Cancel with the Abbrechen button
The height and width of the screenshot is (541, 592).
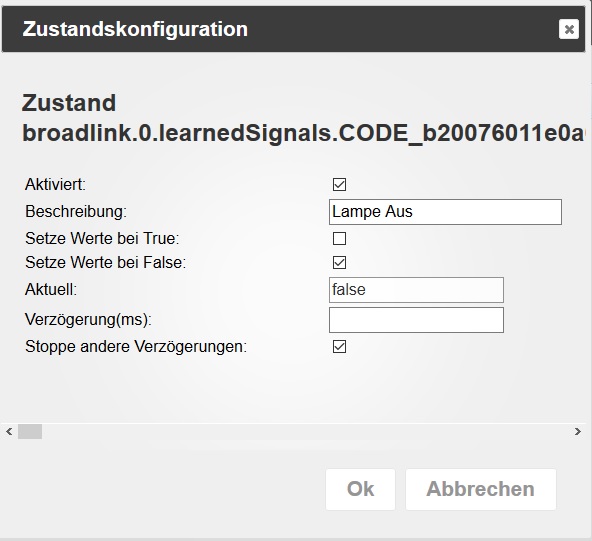click(481, 489)
